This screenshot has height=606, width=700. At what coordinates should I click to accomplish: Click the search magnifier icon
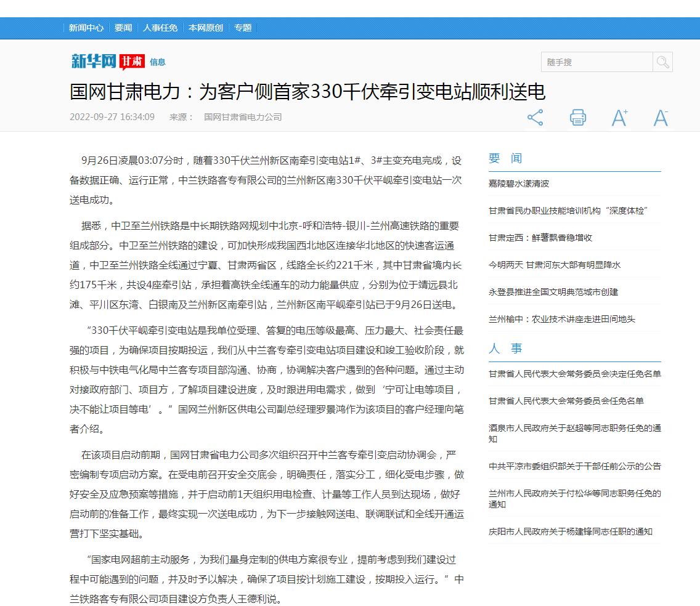662,62
